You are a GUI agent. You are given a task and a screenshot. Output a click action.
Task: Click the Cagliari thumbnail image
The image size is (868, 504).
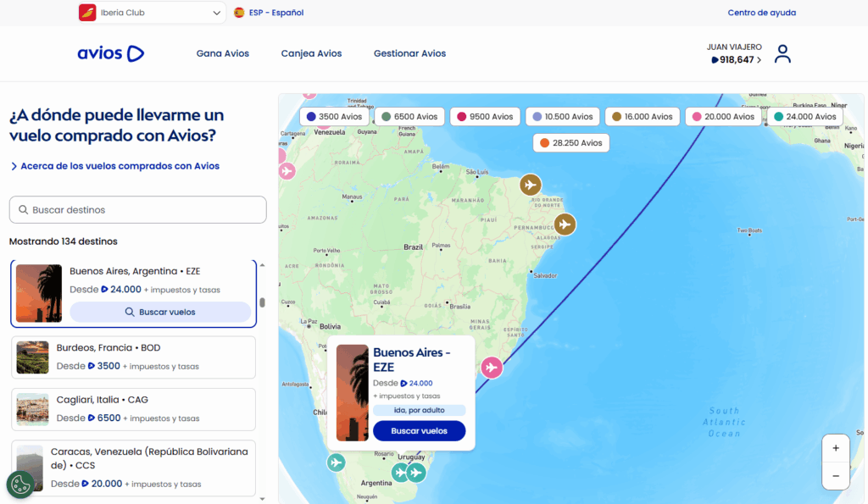pos(33,409)
